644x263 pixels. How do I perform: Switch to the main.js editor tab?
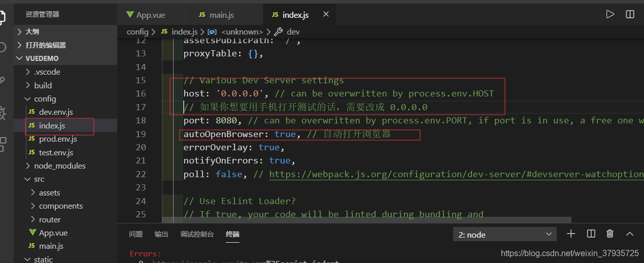tap(226, 15)
